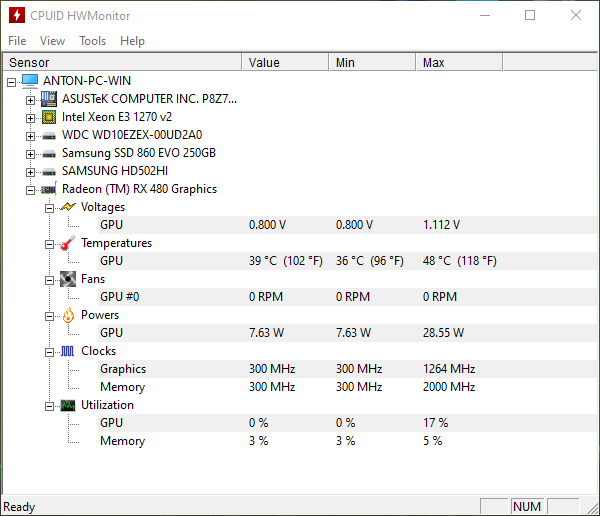Viewport: 600px width, 516px height.
Task: Collapse the Radeon RX 480 Graphics node
Action: [x=30, y=190]
